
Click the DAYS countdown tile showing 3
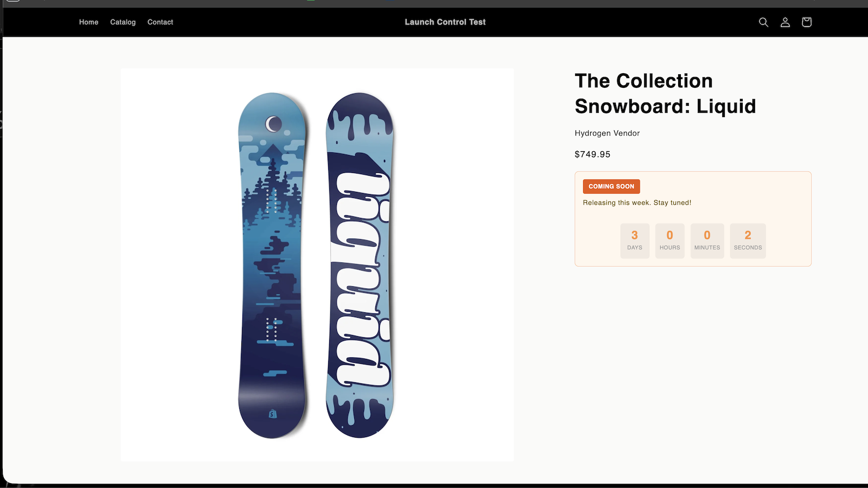(x=635, y=240)
